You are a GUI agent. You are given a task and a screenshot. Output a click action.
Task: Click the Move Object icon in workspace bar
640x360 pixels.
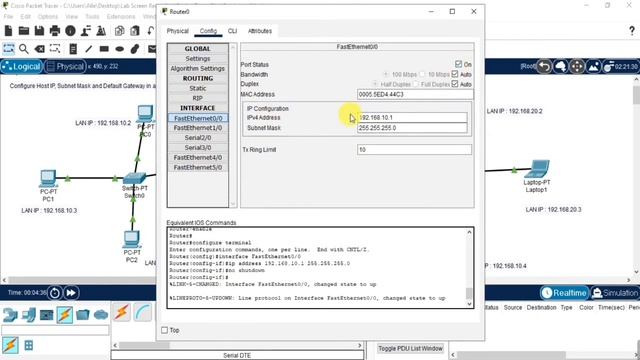577,66
